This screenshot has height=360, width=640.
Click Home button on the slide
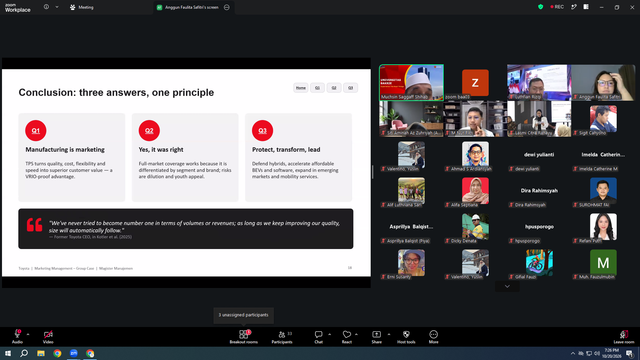[x=301, y=88]
